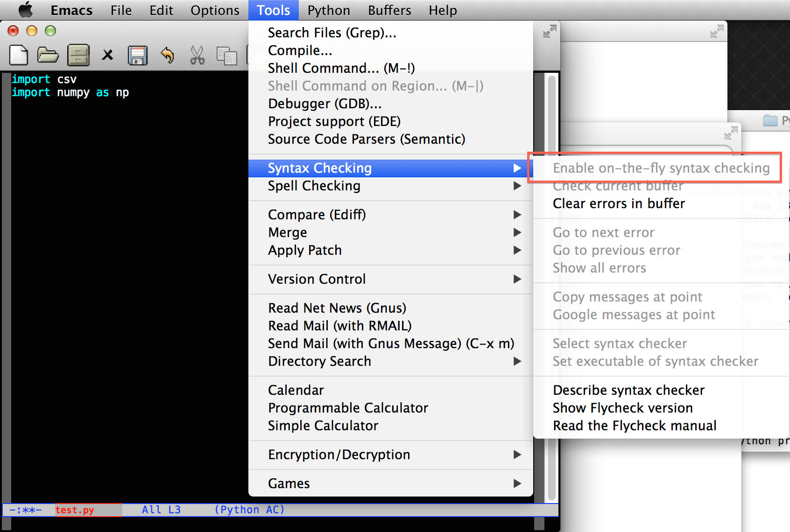Click the word numpy in the editor
790x532 pixels.
[x=73, y=92]
